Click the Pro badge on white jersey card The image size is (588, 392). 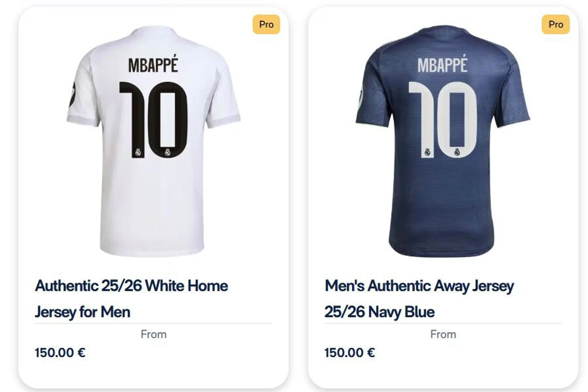coord(266,25)
